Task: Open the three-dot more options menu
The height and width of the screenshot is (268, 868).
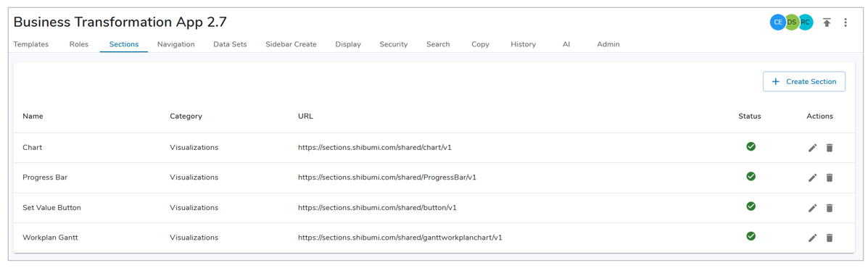Action: [x=846, y=22]
